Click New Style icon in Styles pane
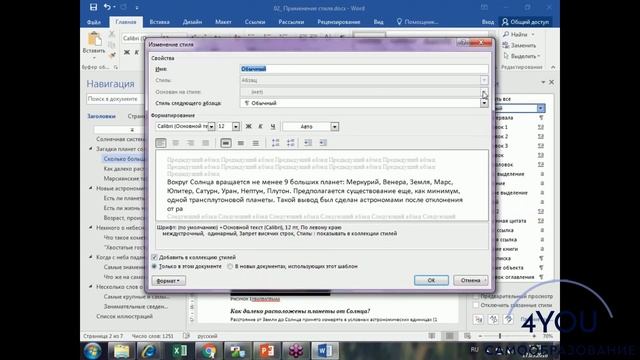 (478, 320)
